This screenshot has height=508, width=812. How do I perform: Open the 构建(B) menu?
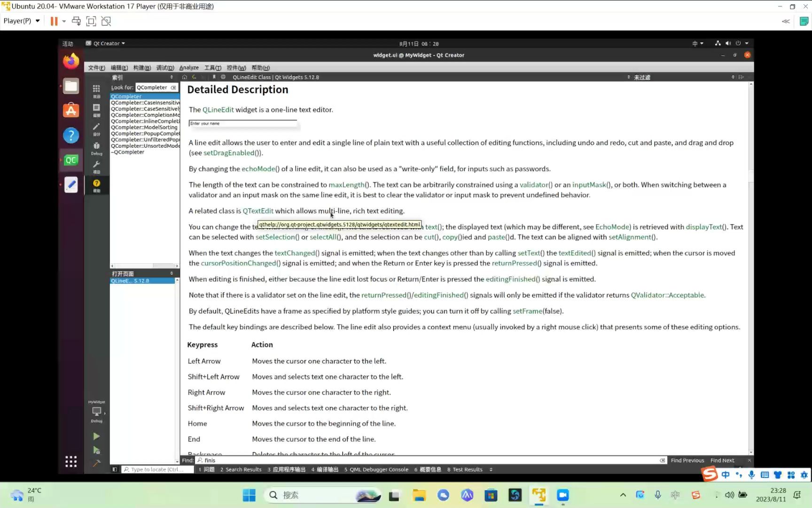click(x=142, y=68)
